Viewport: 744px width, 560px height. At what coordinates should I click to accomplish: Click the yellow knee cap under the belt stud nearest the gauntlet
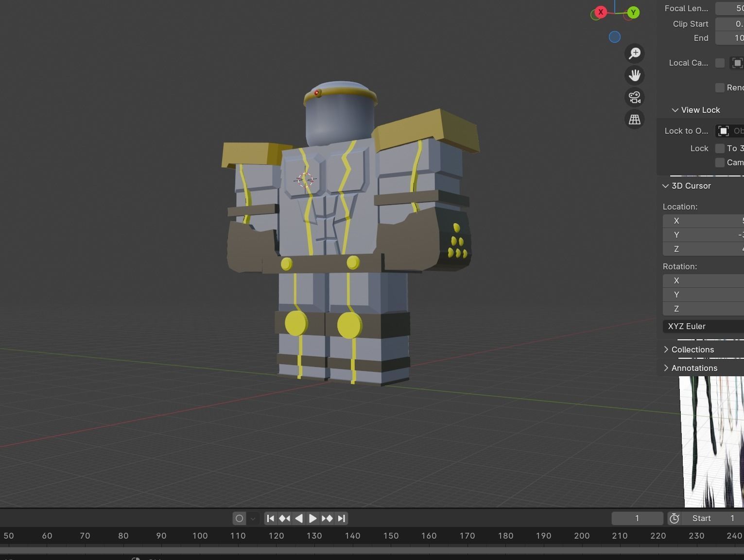pyautogui.click(x=349, y=325)
